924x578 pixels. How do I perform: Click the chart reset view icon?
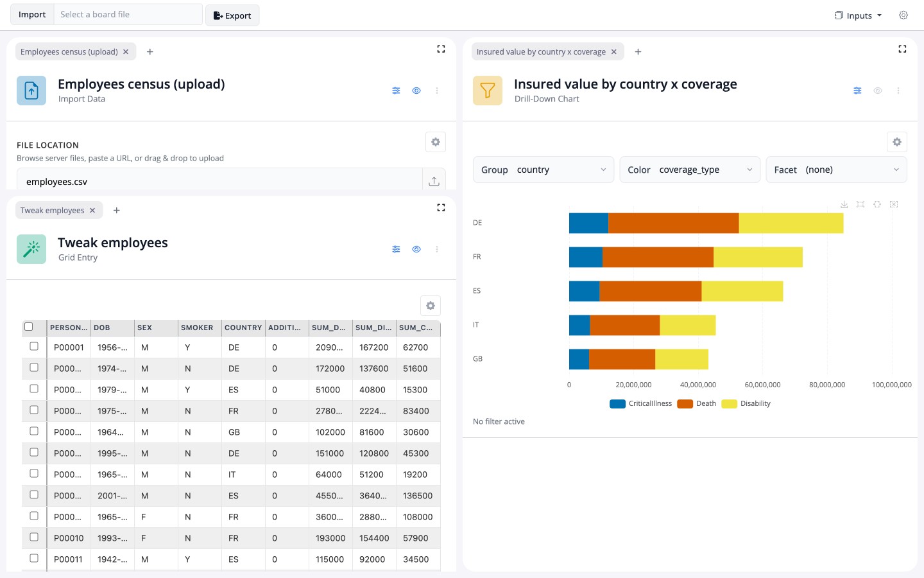(877, 204)
